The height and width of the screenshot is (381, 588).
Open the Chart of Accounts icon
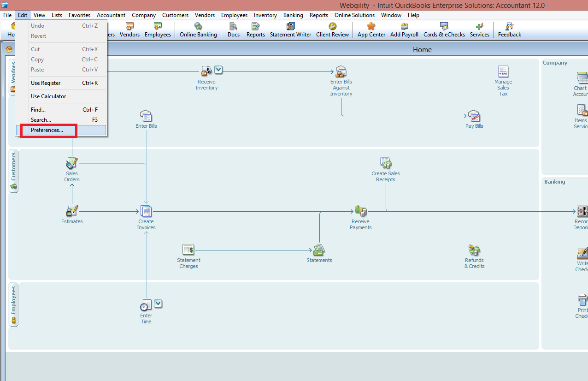[x=582, y=77]
